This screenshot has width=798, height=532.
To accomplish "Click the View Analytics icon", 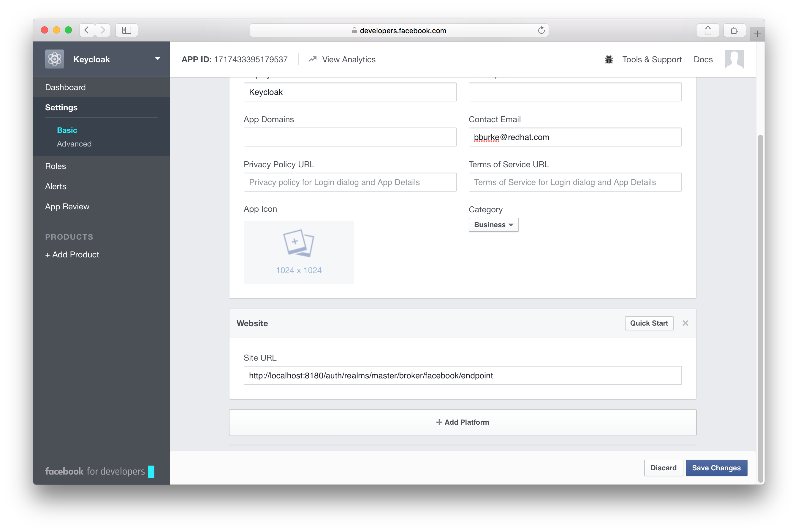I will (312, 59).
